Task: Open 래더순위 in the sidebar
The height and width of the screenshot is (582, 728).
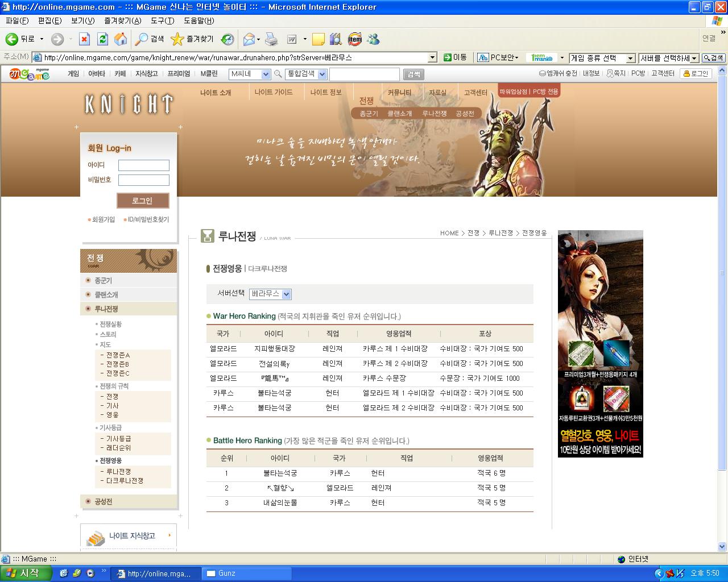Action: click(118, 448)
